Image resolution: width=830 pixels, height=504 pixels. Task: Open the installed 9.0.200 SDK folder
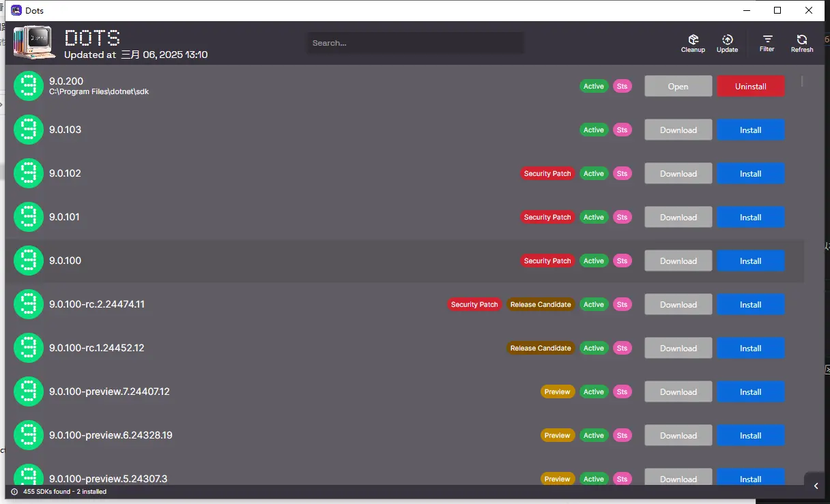coord(678,87)
